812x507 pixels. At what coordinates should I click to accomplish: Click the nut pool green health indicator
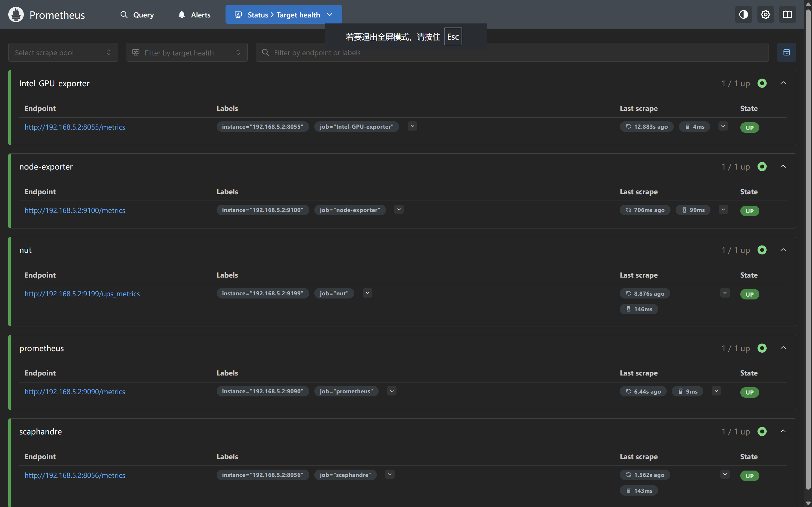coord(762,250)
